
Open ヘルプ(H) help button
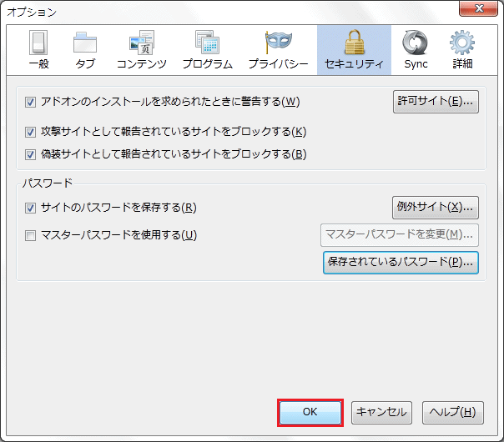point(452,413)
